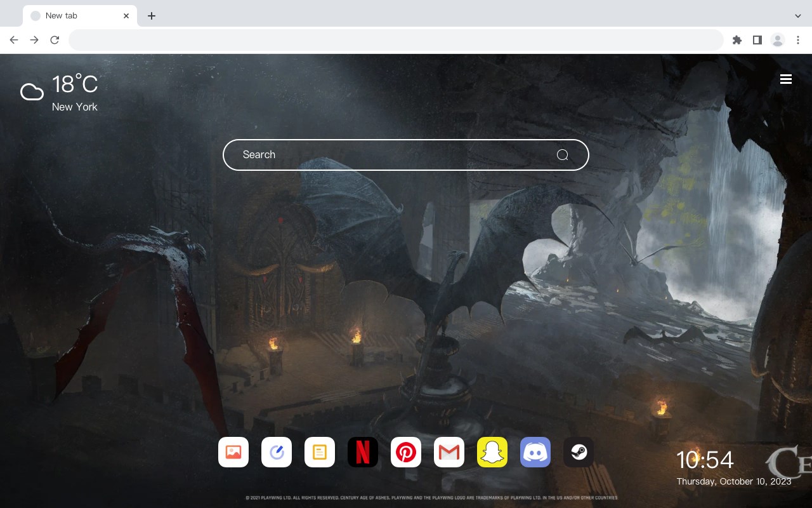Expand the tab search dropdown arrow
Image resolution: width=812 pixels, height=508 pixels.
798,16
